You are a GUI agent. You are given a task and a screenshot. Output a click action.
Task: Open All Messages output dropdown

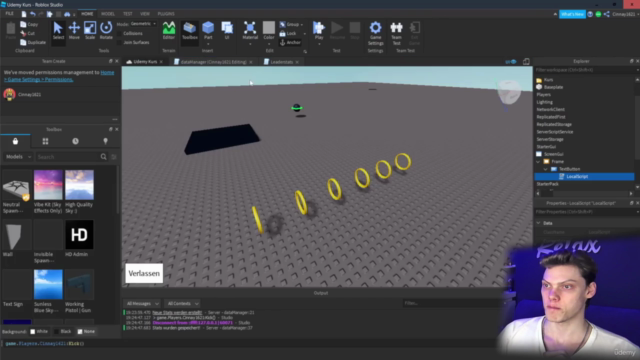point(142,304)
